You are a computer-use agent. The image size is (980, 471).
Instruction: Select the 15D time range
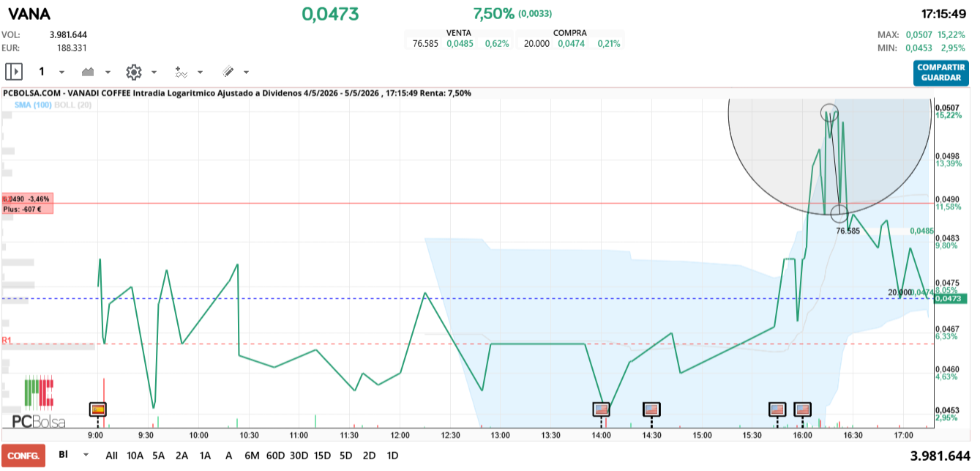(x=322, y=455)
